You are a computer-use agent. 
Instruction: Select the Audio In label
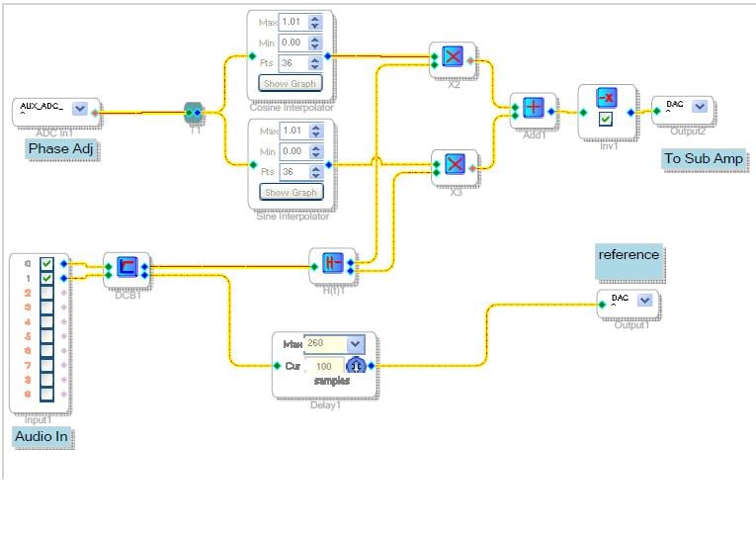point(42,436)
